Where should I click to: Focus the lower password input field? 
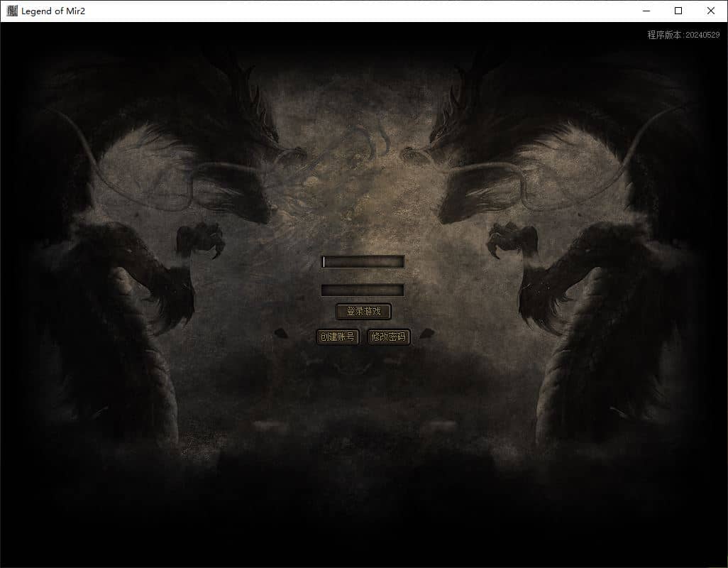363,290
